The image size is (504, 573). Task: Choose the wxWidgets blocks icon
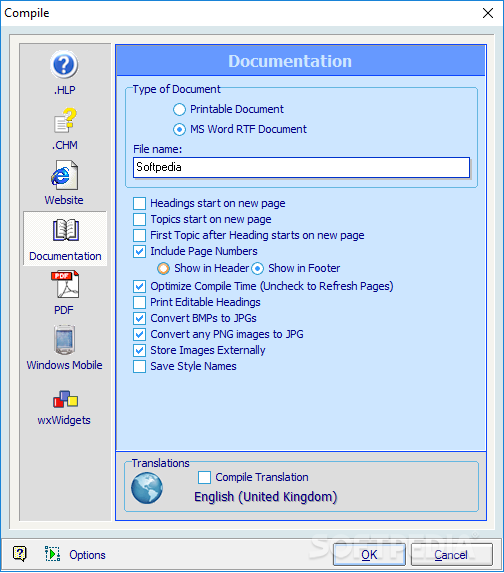tap(65, 399)
